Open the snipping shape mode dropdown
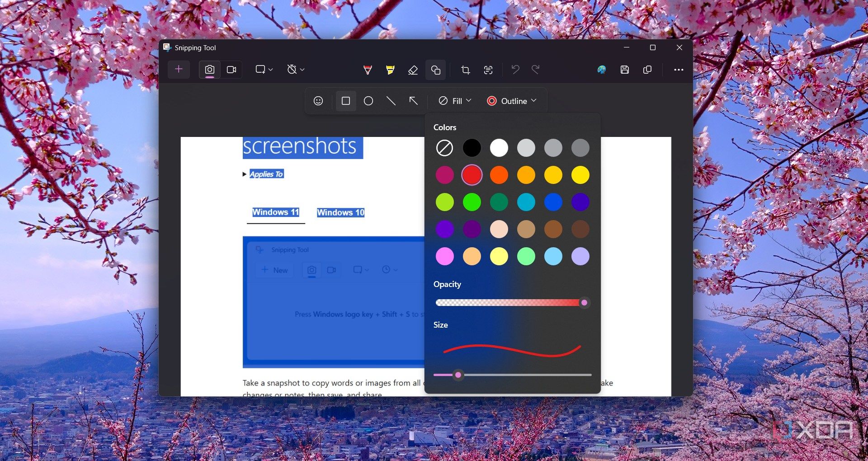 pyautogui.click(x=264, y=70)
